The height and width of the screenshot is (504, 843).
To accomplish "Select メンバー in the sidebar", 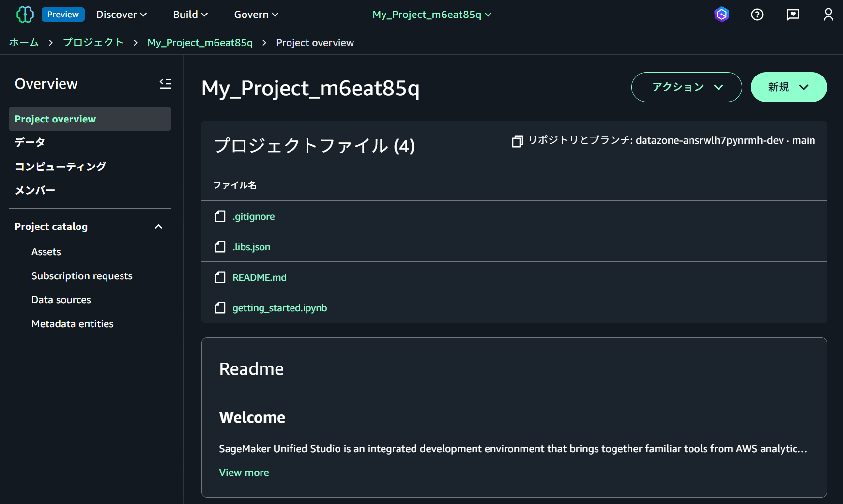I will pos(35,190).
